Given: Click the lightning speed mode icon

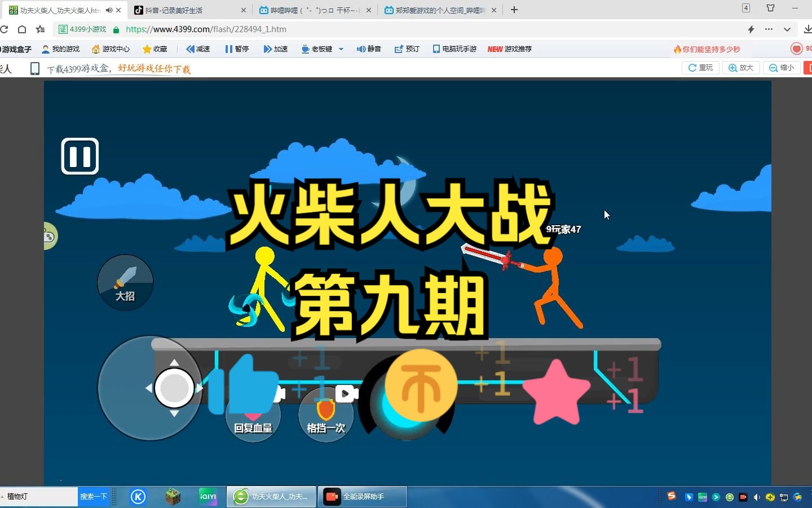Looking at the screenshot, I should click(x=751, y=29).
